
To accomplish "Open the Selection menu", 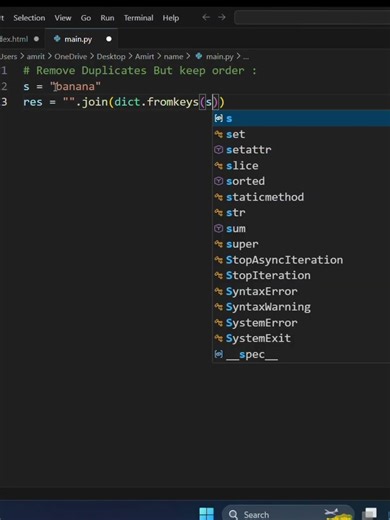I will 29,18.
